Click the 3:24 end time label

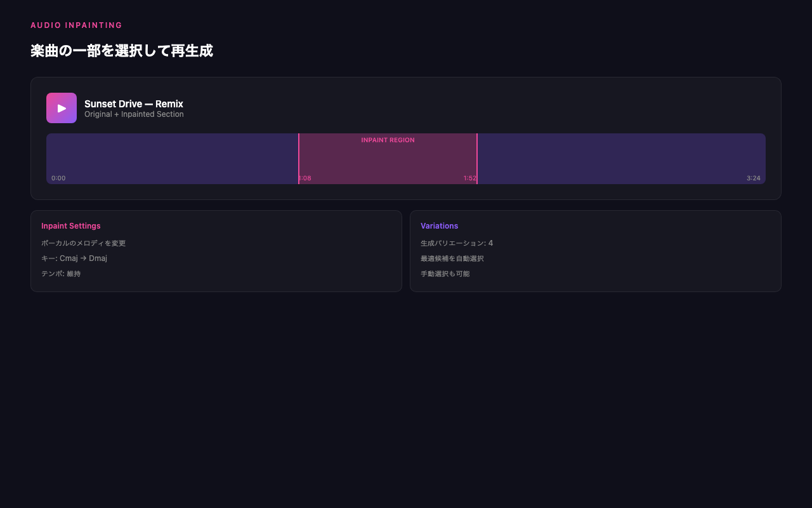753,178
